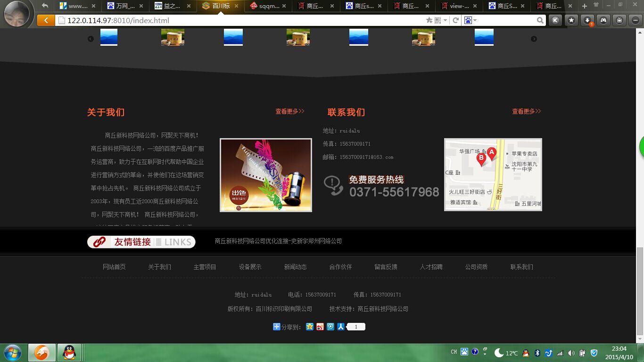The image size is (644, 362).
Task: Click the user avatar photo
Action: click(17, 14)
